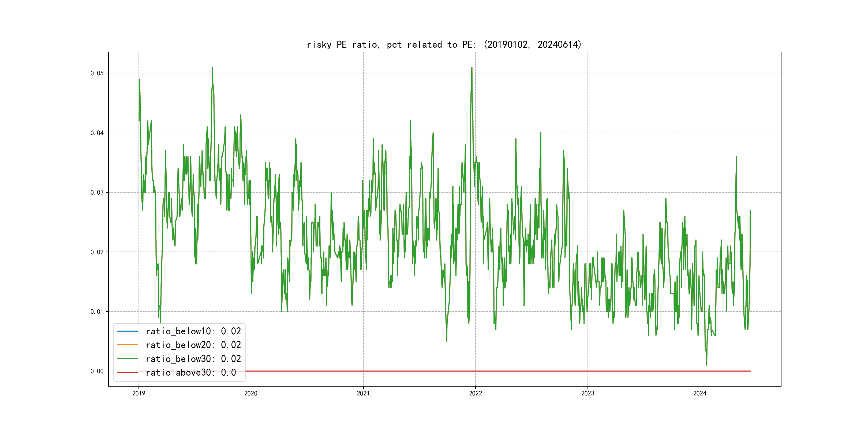
Task: Select the 'ratio_below10: 0.02' legend label
Action: 193,331
